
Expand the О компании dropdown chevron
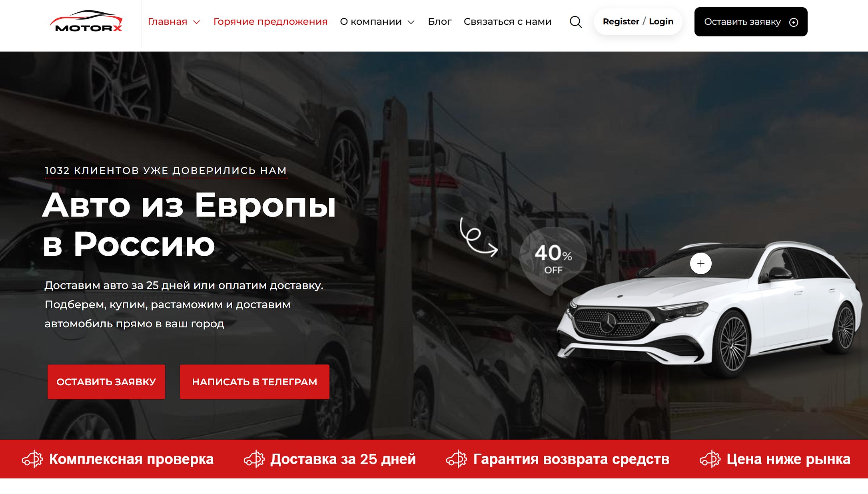pyautogui.click(x=411, y=22)
